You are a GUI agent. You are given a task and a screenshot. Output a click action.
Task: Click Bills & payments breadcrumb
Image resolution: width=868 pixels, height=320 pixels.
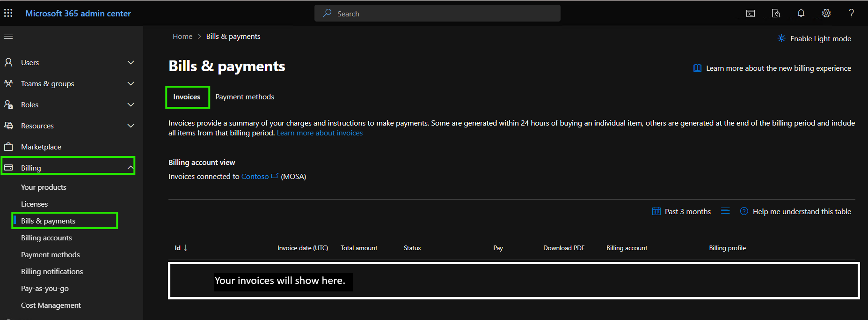[x=233, y=36]
